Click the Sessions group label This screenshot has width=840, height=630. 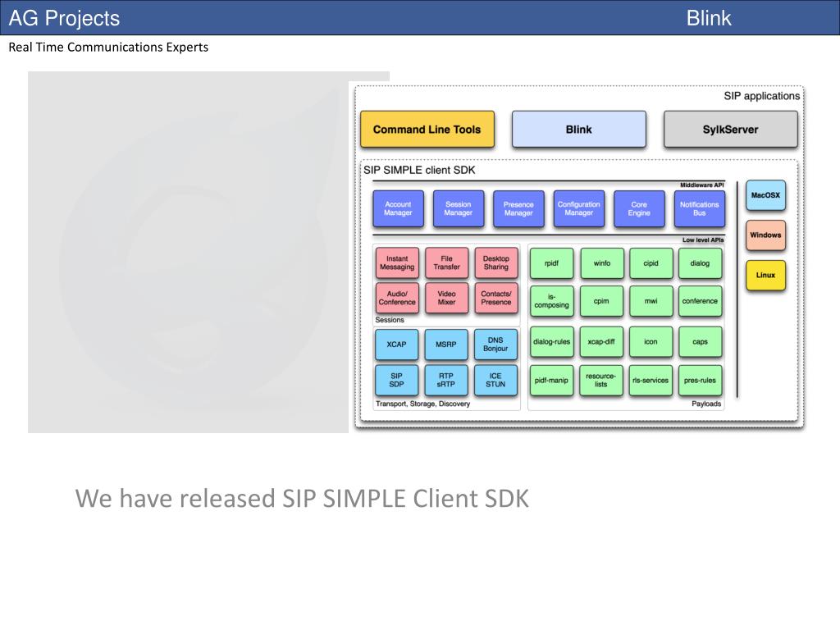[x=390, y=320]
